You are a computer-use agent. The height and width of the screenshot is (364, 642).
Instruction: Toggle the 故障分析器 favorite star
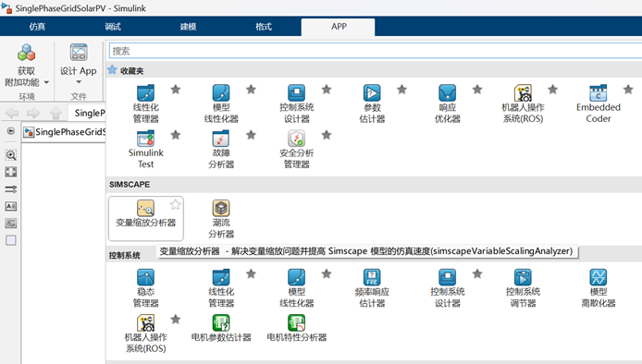(251, 135)
